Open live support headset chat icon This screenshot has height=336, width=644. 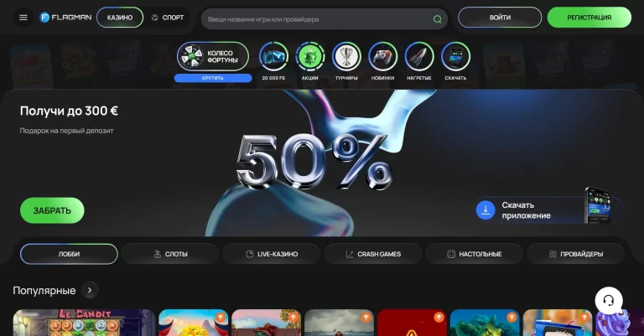pos(609,300)
